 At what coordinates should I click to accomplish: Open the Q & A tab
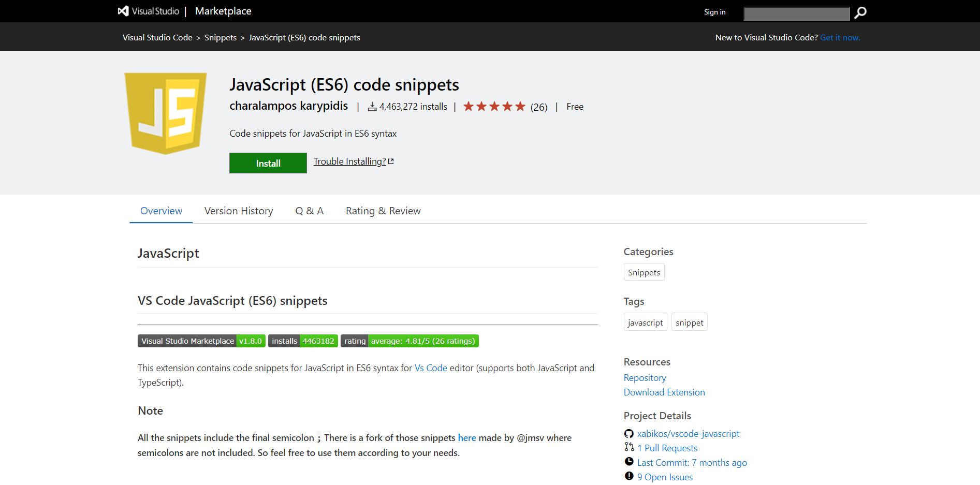click(x=310, y=211)
